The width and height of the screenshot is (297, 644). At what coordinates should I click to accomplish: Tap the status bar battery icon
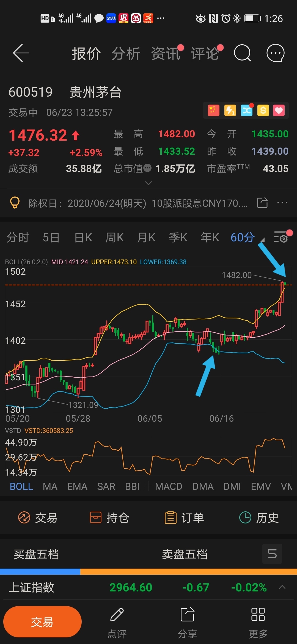[x=253, y=18]
